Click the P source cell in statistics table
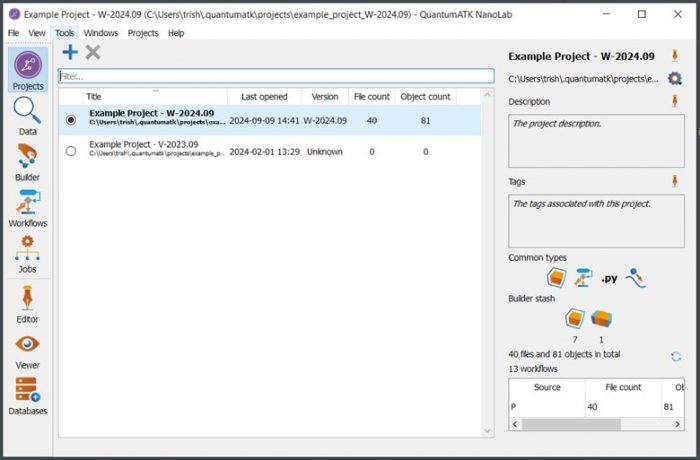Image resolution: width=700 pixels, height=460 pixels. coord(513,406)
